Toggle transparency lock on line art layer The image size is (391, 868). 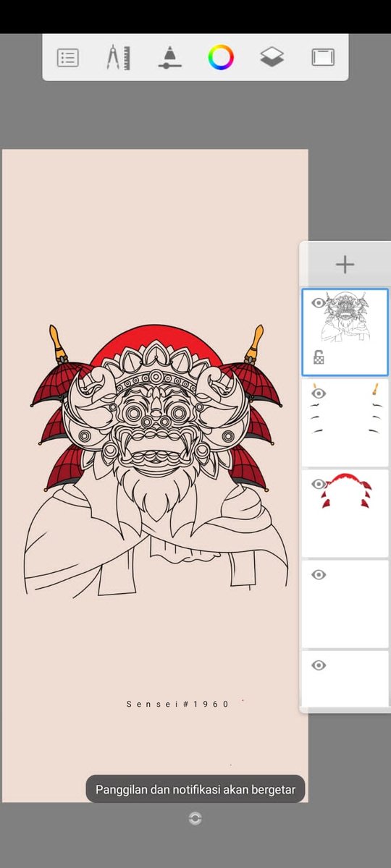pyautogui.click(x=318, y=357)
